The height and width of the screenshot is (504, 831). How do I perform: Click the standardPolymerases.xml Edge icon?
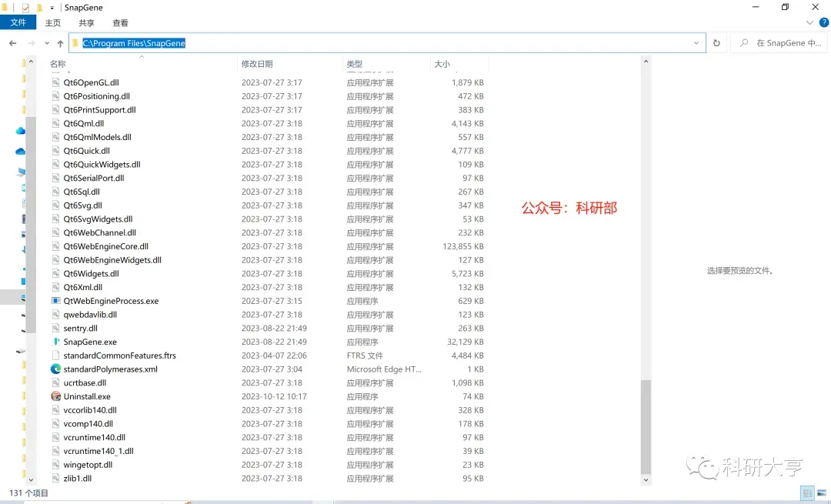pyautogui.click(x=55, y=369)
